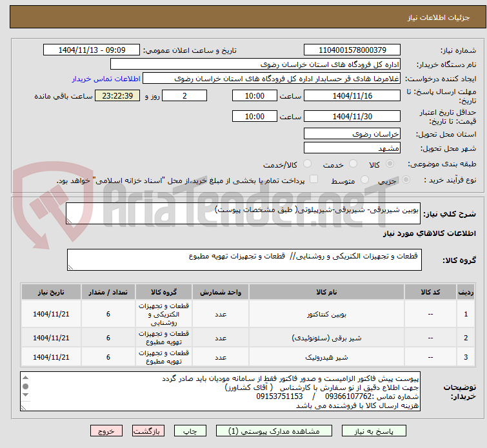Click the چاپ print button

tap(190, 431)
